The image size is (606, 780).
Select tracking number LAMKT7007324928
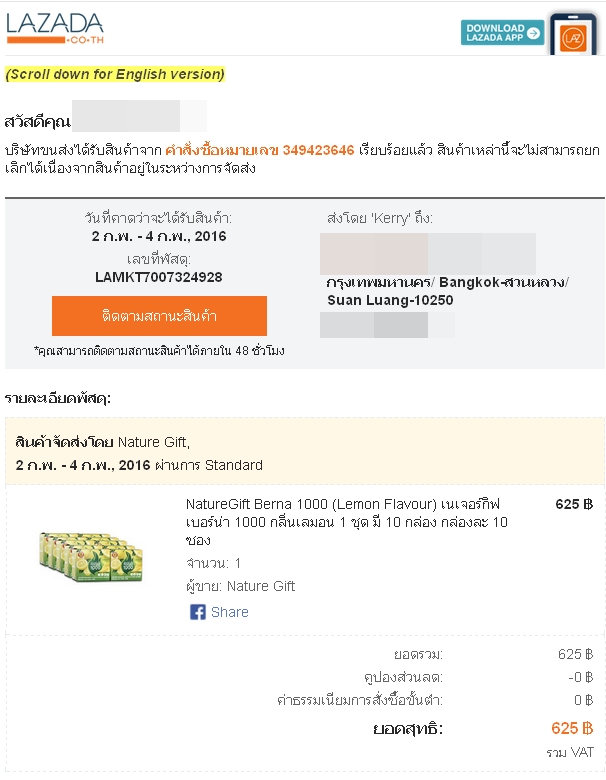pos(158,276)
